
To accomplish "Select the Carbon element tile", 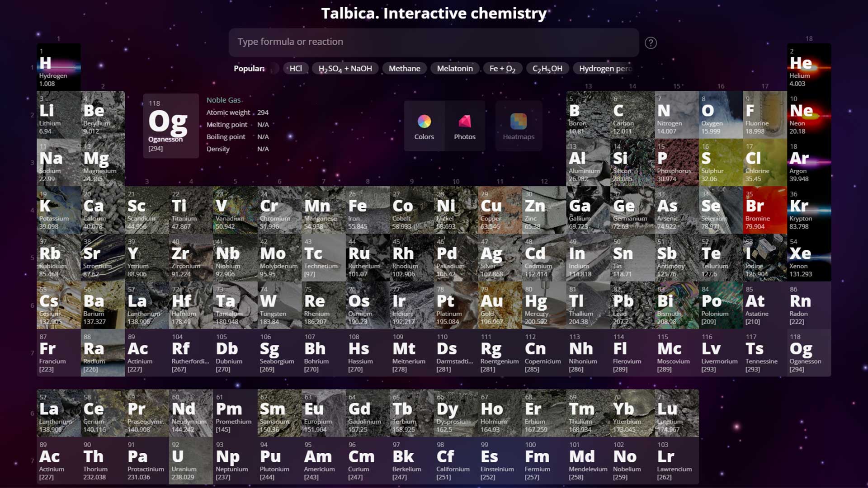I will point(633,115).
